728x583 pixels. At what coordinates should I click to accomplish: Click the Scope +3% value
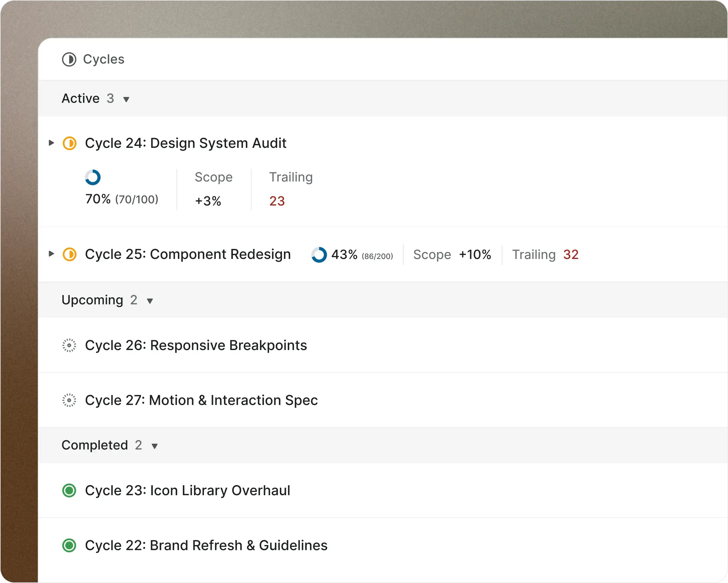pyautogui.click(x=208, y=201)
